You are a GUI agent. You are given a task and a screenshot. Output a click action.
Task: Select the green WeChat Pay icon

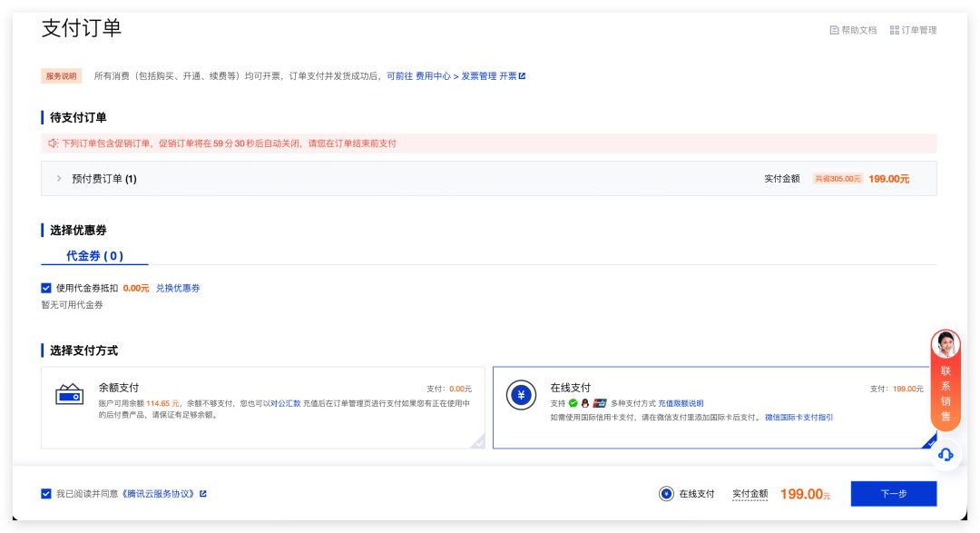tap(573, 402)
